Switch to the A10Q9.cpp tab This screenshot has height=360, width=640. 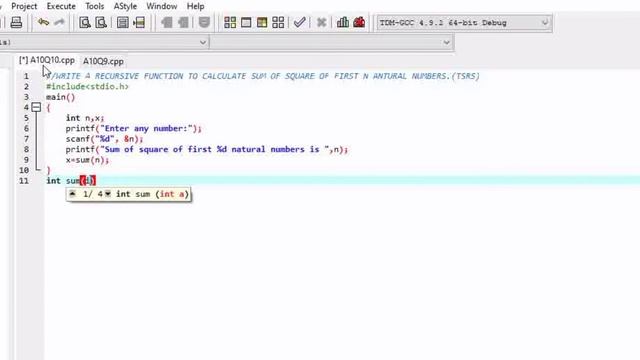103,61
